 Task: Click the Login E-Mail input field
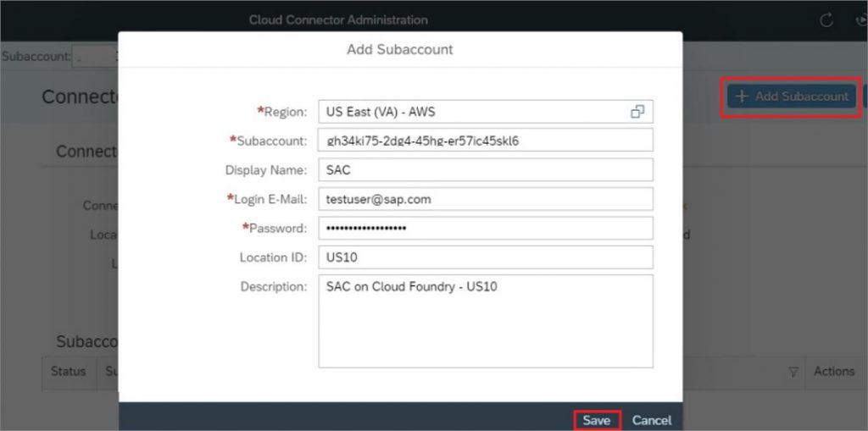(486, 199)
